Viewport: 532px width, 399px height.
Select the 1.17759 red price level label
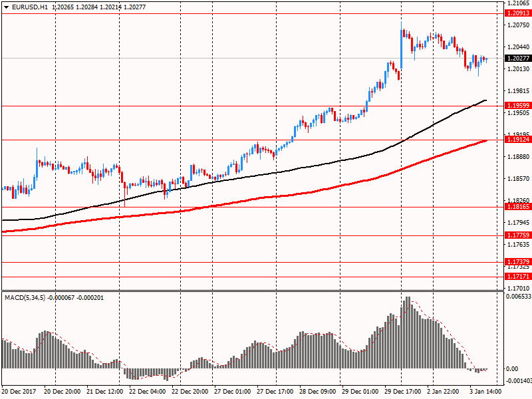pyautogui.click(x=518, y=235)
